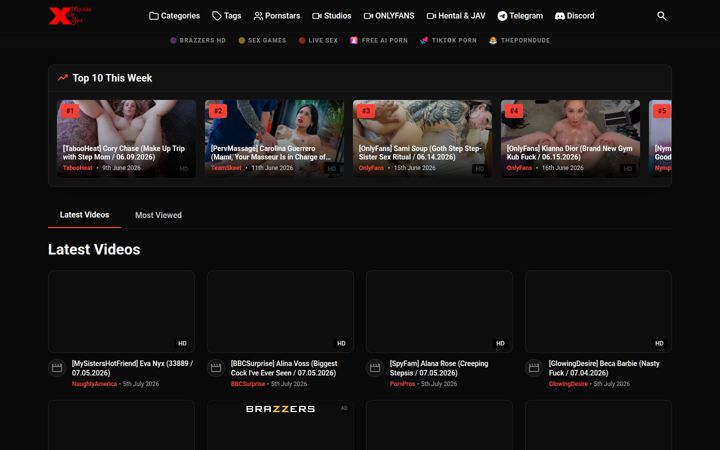Follow the BRAZZERS HD partner link

[x=198, y=40]
